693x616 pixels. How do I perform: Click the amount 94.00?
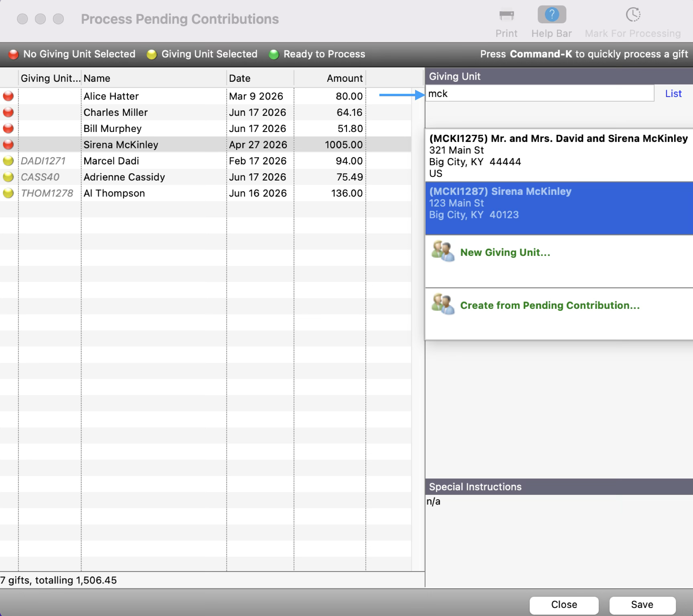tap(349, 161)
